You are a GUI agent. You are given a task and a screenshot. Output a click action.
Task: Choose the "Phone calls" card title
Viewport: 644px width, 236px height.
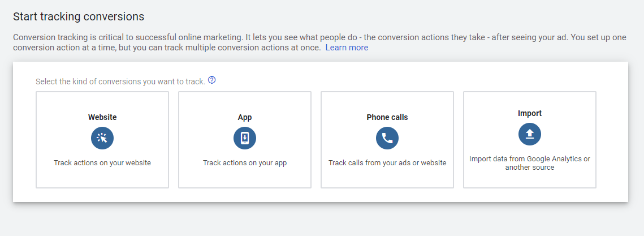point(387,117)
